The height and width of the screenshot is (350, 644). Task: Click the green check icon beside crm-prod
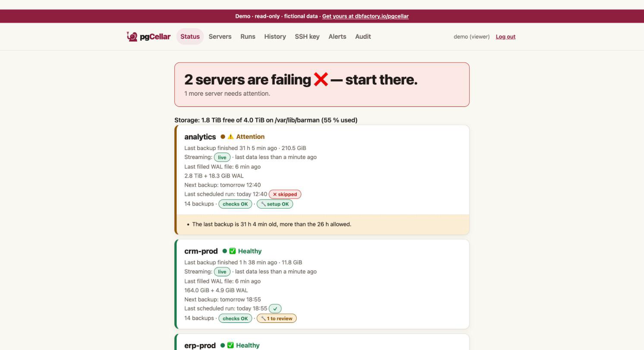click(x=232, y=251)
